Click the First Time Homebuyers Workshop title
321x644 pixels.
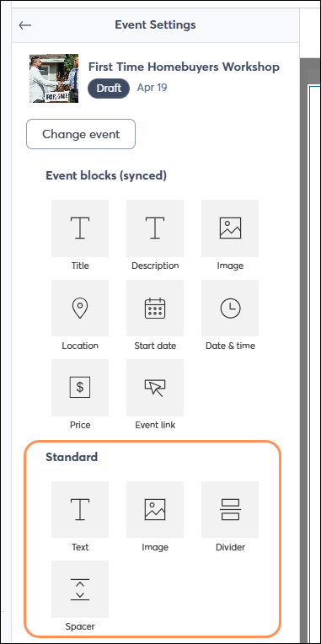[184, 67]
